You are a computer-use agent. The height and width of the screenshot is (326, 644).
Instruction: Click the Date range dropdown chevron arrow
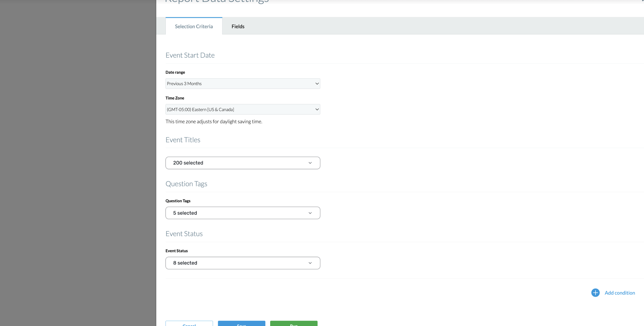point(317,84)
